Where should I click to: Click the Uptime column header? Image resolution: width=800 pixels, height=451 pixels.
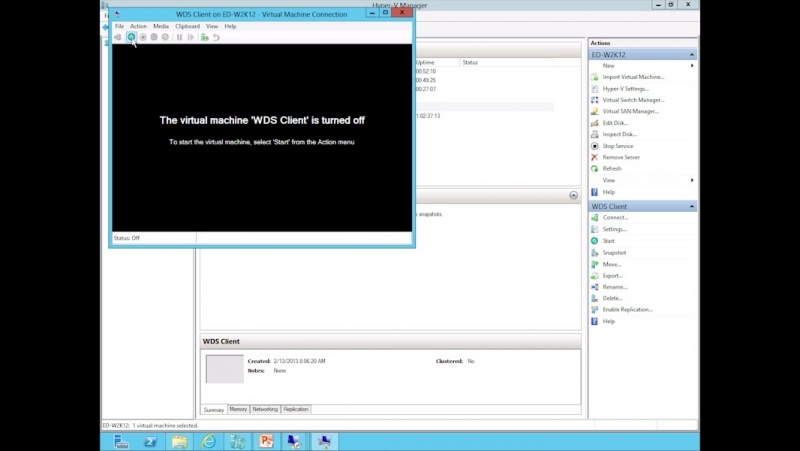[425, 62]
